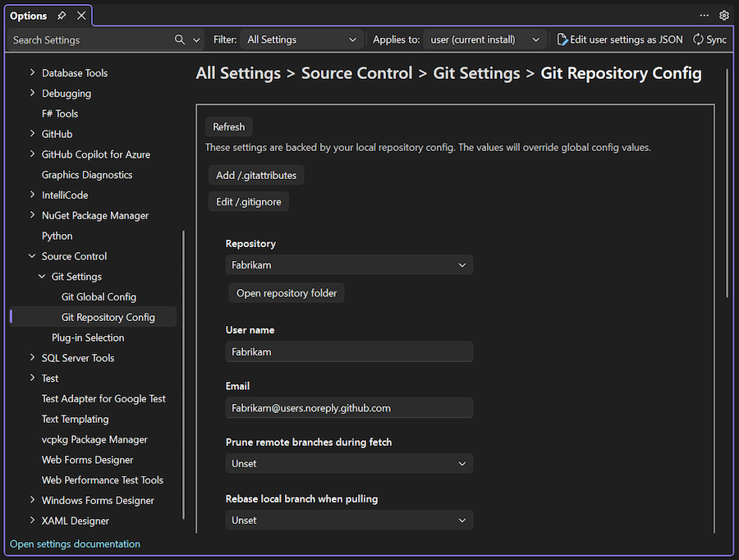Click the Edit /.gitignore button

[x=248, y=201]
